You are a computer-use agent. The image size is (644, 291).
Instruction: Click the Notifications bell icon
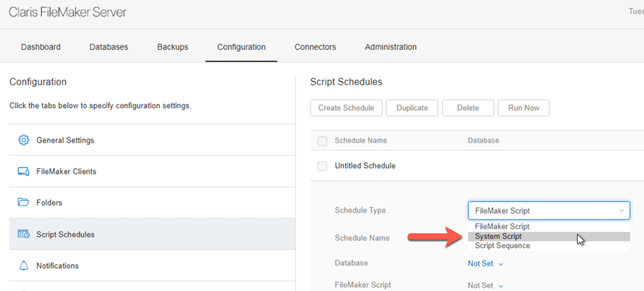(x=23, y=266)
